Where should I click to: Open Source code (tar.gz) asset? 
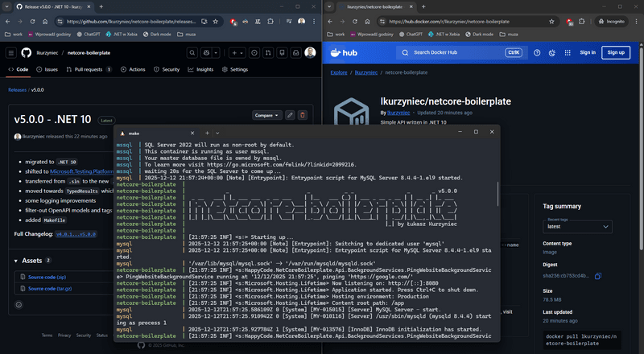click(50, 289)
